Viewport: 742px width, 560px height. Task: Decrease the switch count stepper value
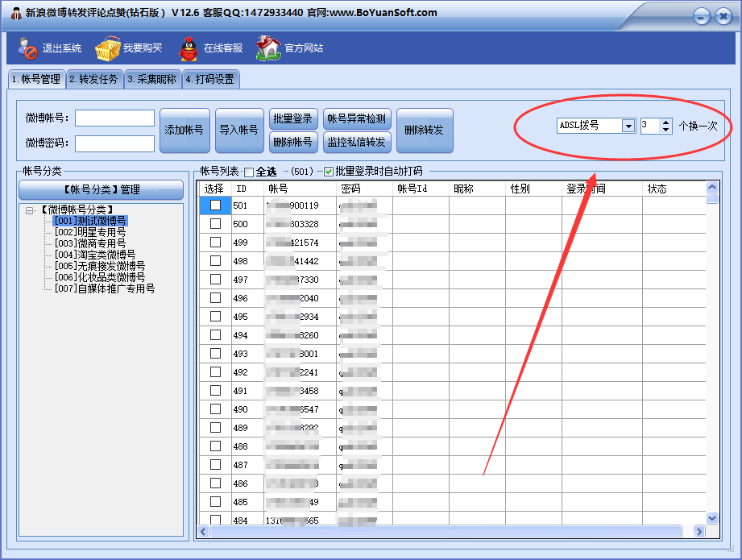point(666,130)
